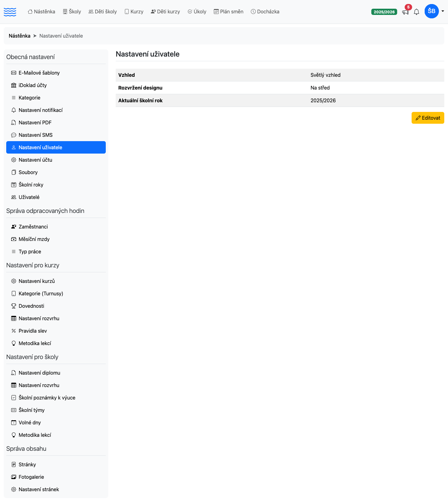Click the blue waves logo
Viewport: 448px width, 503px height.
[10, 12]
